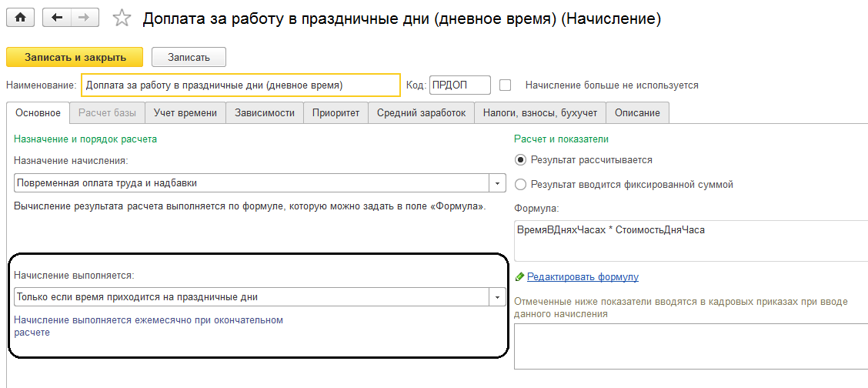Viewport: 868px width, 388px height.
Task: Choose 'Результат вводится фиксированной суммой' option
Action: pyautogui.click(x=521, y=185)
